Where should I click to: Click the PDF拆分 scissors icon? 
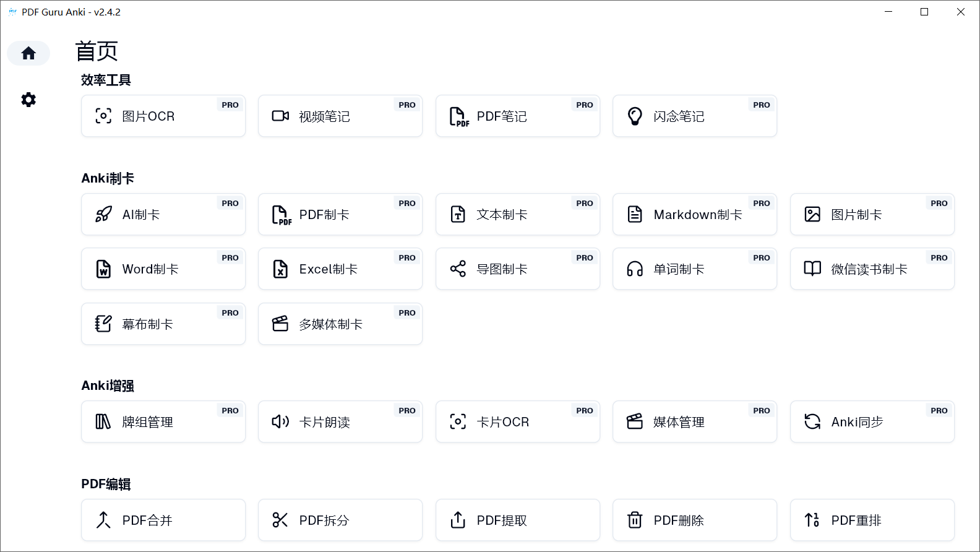coord(280,520)
